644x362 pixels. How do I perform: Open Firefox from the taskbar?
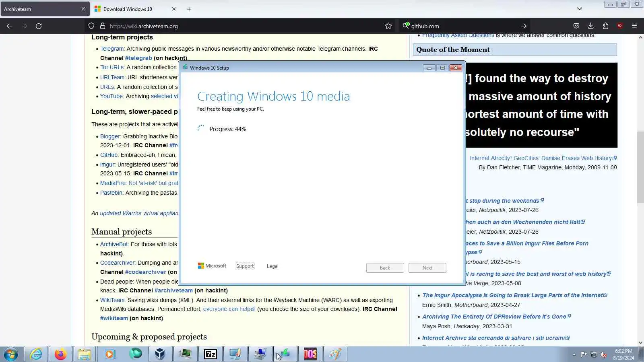61,354
